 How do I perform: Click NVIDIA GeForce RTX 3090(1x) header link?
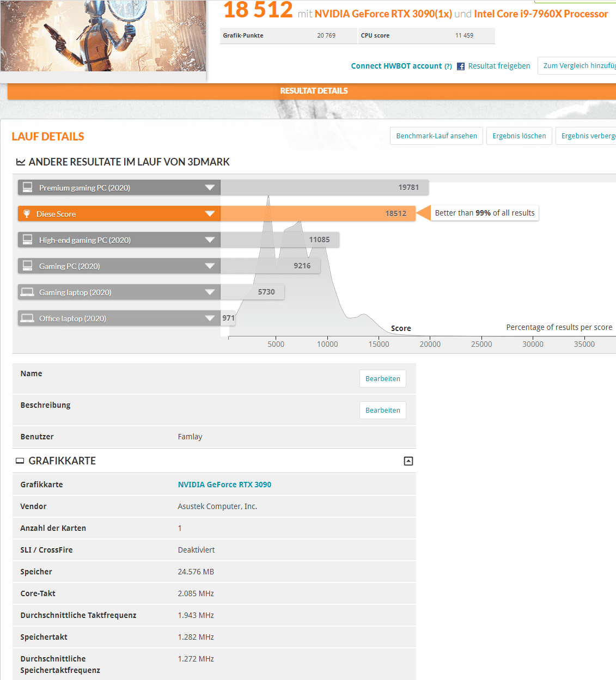tap(383, 14)
